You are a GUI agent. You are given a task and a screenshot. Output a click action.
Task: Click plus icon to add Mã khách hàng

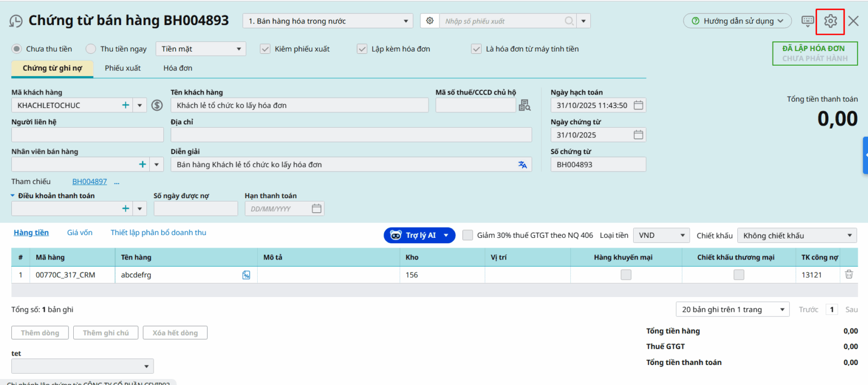point(125,105)
